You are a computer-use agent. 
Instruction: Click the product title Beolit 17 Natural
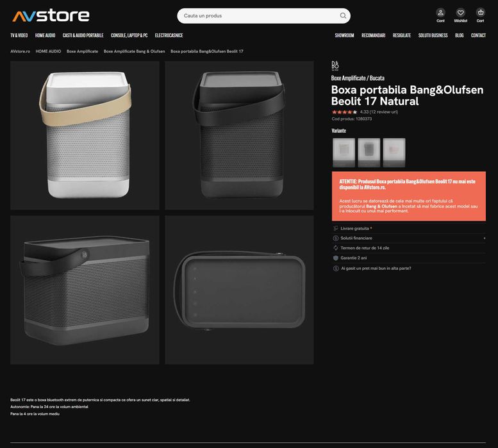tap(407, 95)
